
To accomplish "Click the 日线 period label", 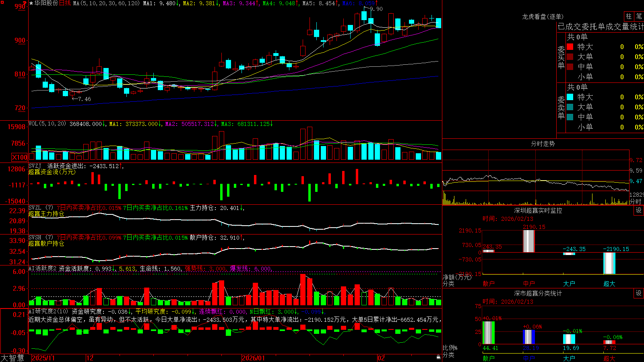I will pos(65,3).
